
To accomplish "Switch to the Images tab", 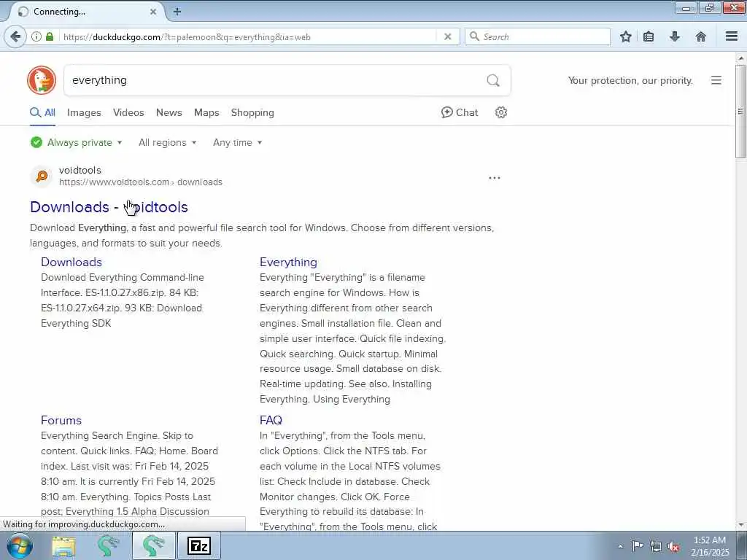I will tap(84, 112).
